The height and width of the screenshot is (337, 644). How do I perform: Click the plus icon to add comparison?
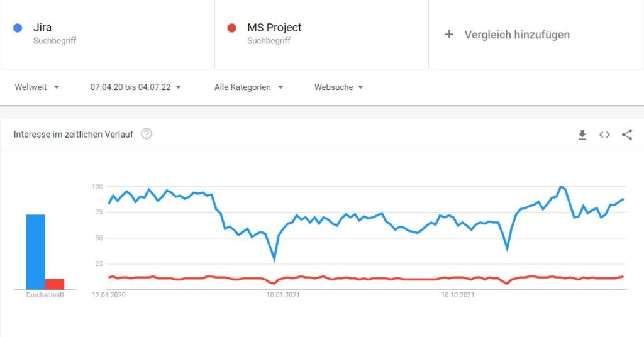(449, 35)
